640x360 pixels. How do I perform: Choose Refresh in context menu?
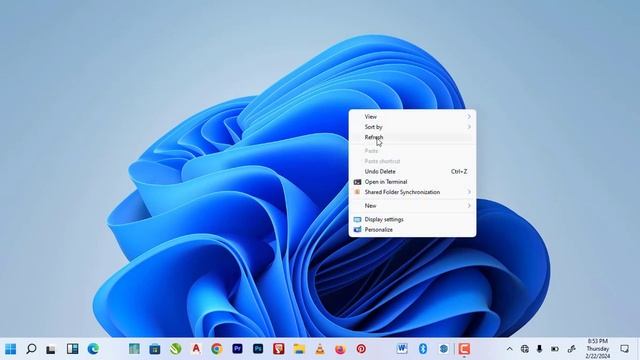[412, 137]
